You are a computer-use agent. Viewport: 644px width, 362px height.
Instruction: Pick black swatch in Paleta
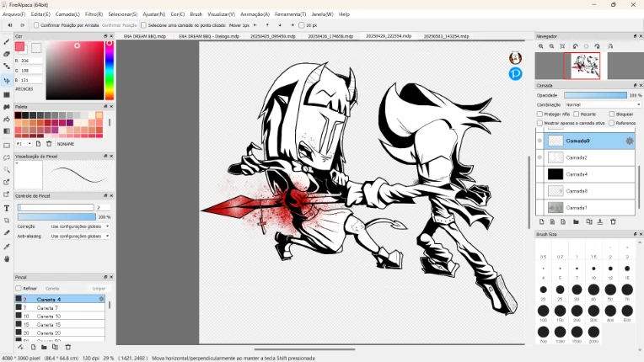pos(18,115)
